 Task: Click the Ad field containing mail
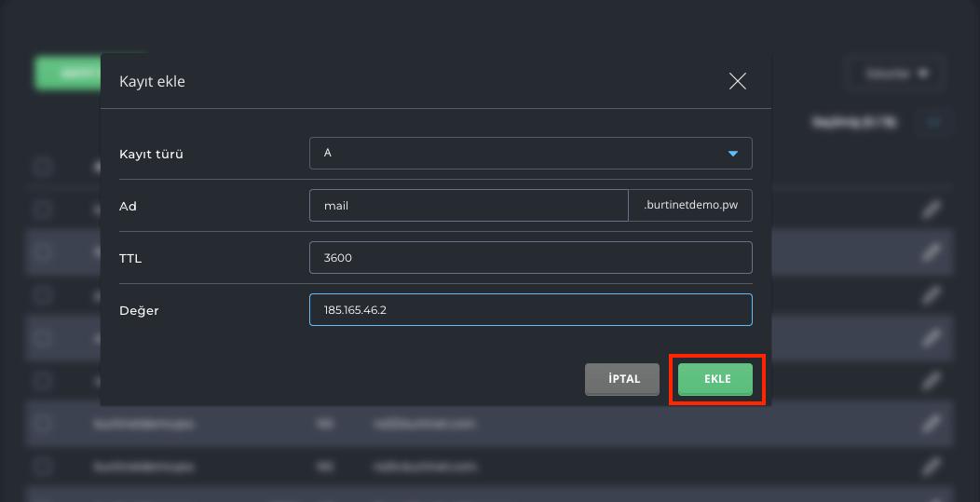pos(469,206)
